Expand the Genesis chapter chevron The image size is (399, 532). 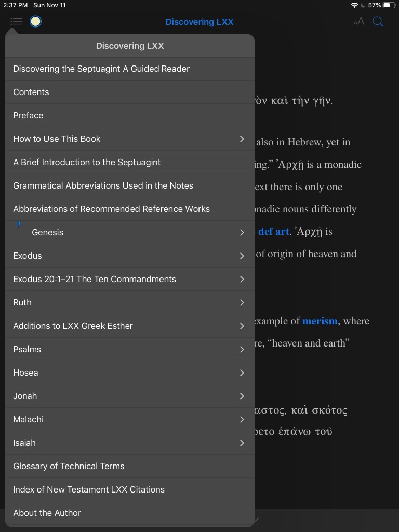pyautogui.click(x=242, y=232)
